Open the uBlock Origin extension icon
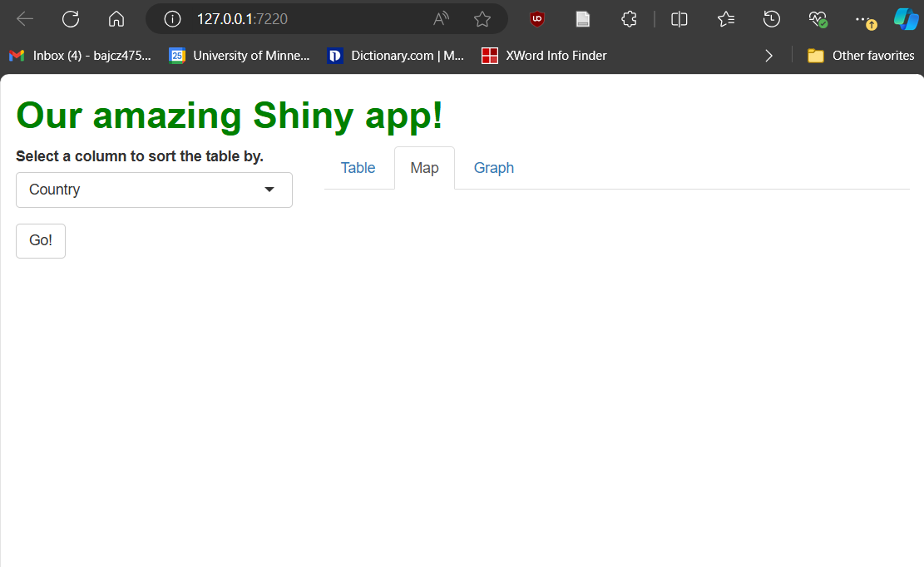The width and height of the screenshot is (924, 567). point(537,19)
